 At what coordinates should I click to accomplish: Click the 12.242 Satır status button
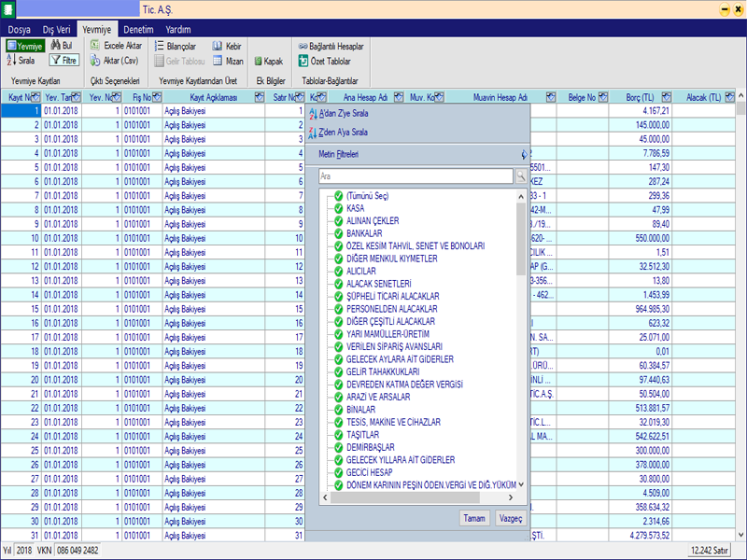tap(710, 550)
